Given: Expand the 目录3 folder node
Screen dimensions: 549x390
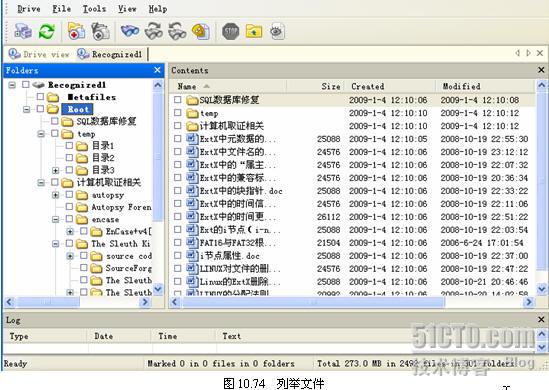Looking at the screenshot, I should tap(55, 170).
